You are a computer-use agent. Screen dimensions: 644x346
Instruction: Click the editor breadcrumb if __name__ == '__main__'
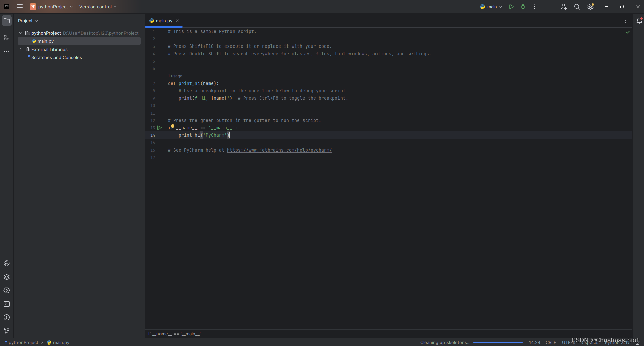pos(174,334)
